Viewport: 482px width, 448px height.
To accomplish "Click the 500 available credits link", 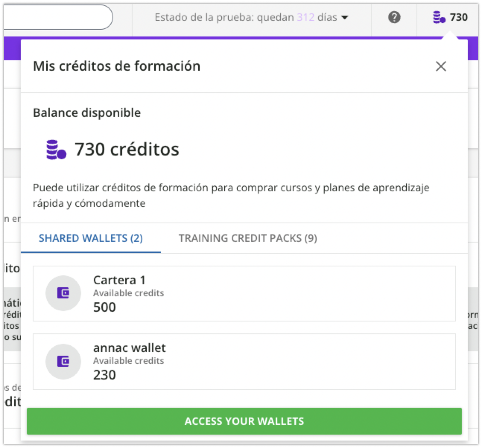I will 104,307.
